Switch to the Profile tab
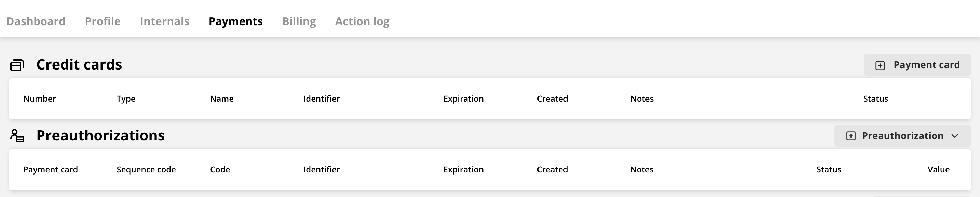 (x=103, y=21)
